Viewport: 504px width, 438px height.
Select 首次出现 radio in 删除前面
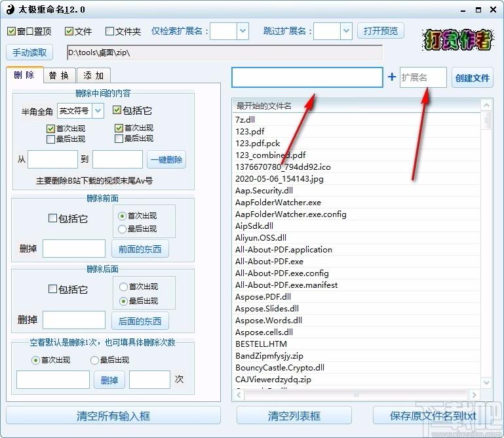(122, 216)
